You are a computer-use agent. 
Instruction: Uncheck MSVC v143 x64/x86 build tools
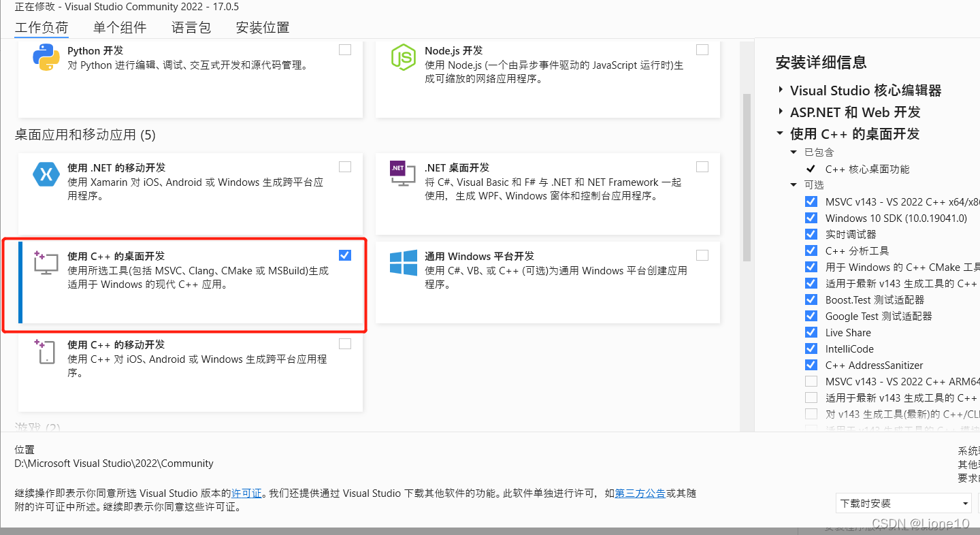pos(811,201)
